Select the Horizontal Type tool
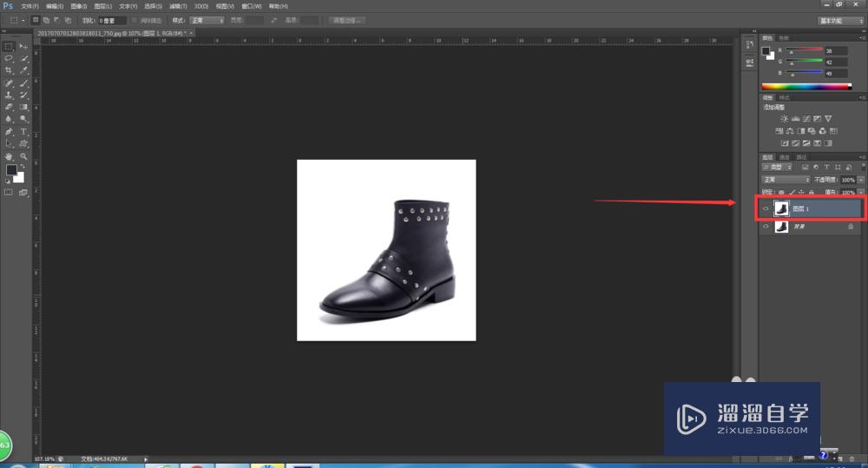The height and width of the screenshot is (468, 868). [x=23, y=131]
